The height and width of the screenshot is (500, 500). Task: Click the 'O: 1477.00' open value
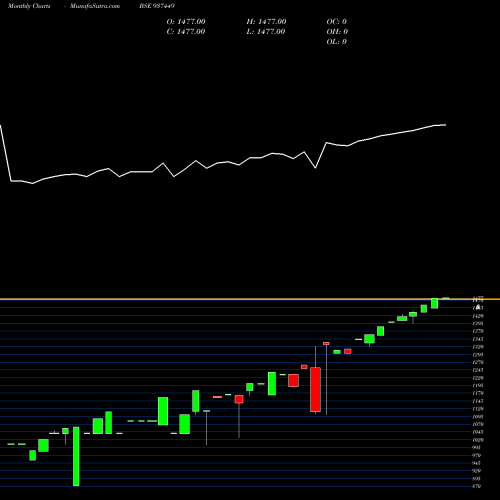tap(186, 22)
